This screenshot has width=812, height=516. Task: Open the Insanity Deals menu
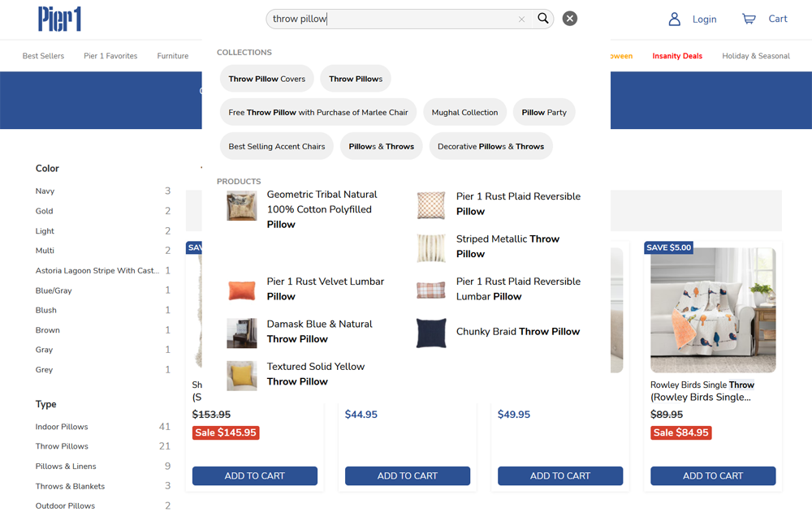tap(677, 56)
